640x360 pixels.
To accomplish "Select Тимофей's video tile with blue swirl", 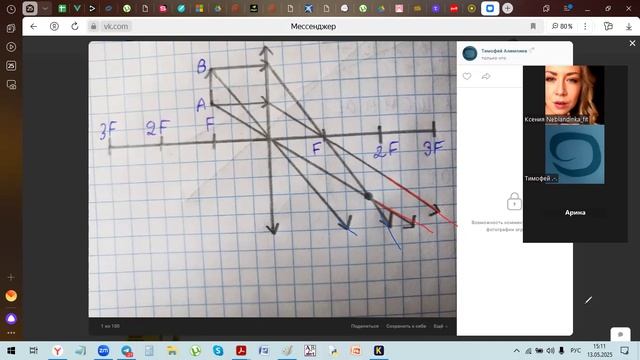I will [575, 154].
